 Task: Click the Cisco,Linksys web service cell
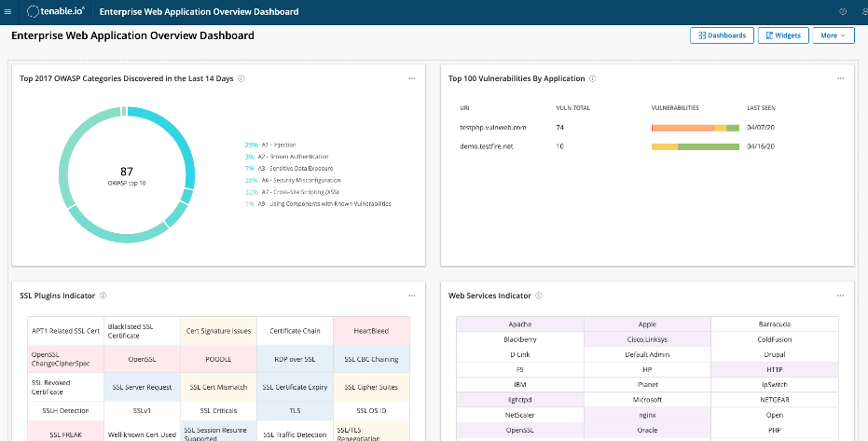click(648, 339)
